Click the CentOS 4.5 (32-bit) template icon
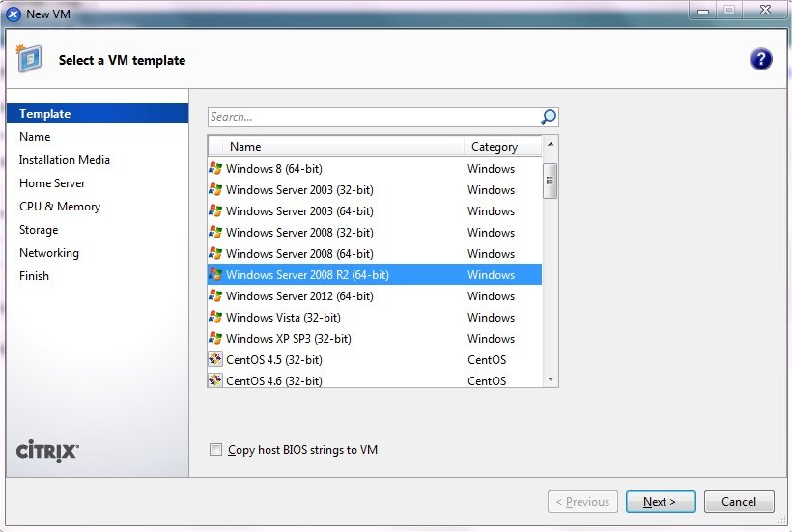Screen dimensions: 792x532 [215, 360]
